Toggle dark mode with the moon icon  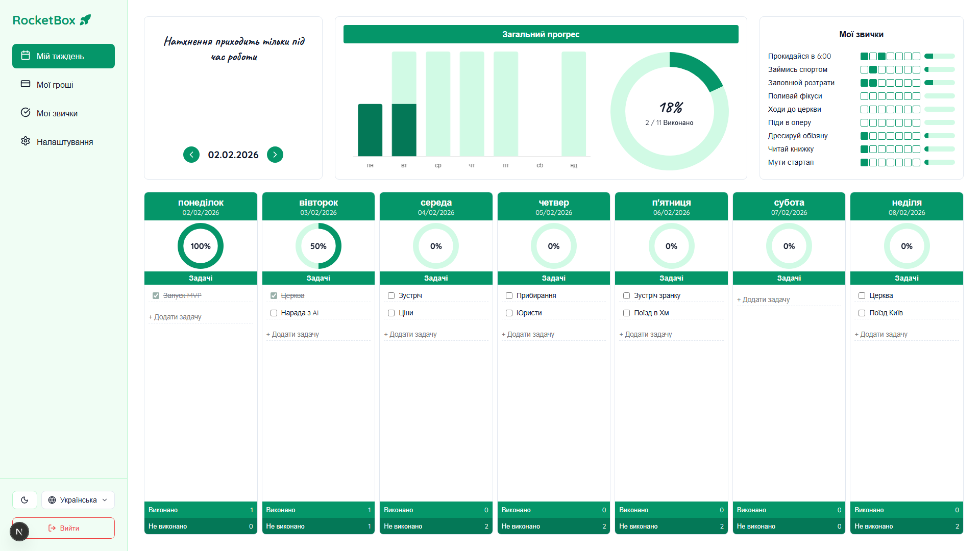24,500
